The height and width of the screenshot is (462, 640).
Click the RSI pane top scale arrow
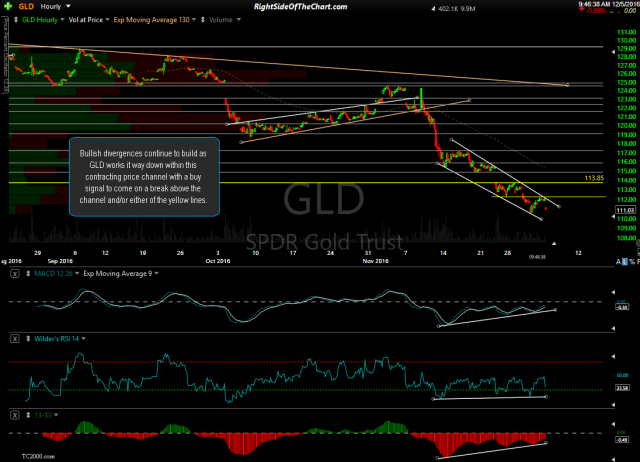pos(613,357)
